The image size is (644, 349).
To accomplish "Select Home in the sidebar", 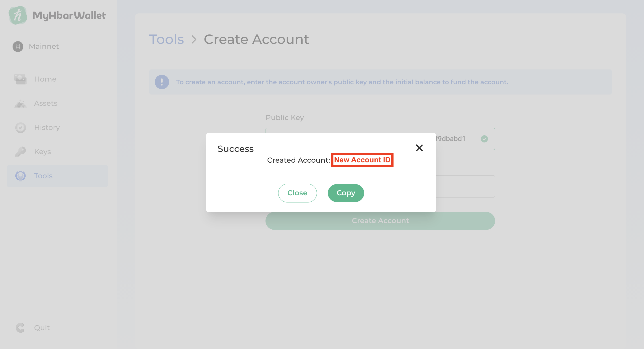I will click(45, 79).
